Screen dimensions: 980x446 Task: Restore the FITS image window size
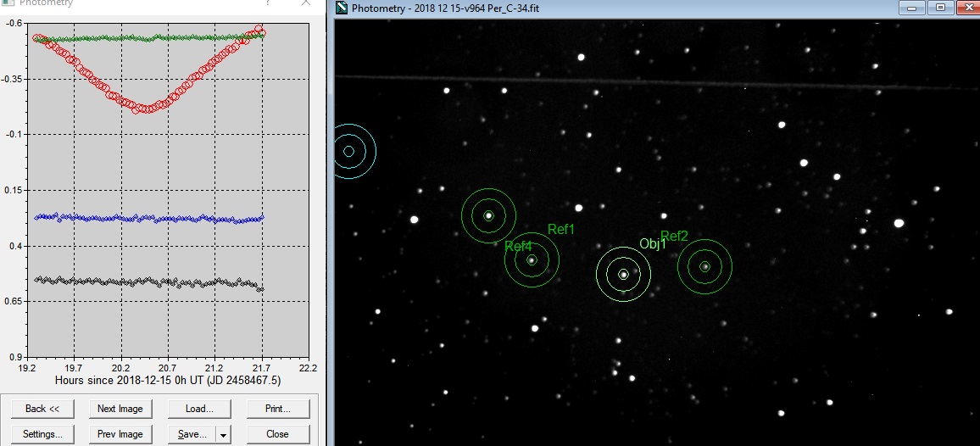[940, 8]
